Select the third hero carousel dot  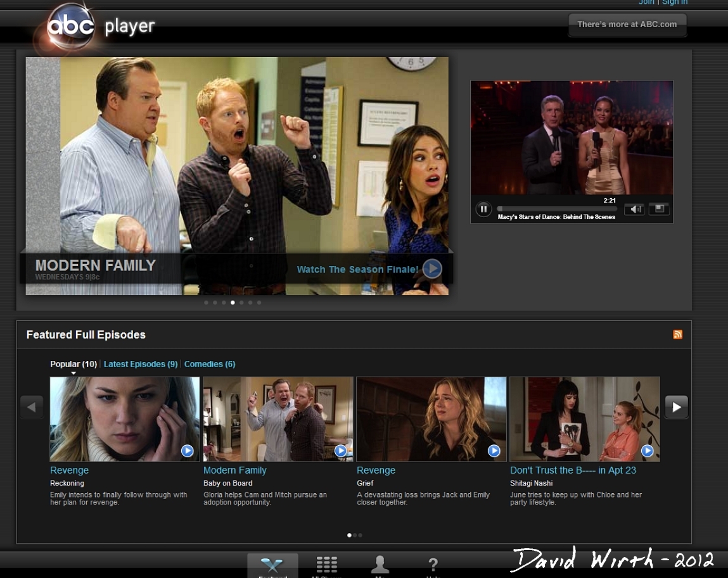coord(224,303)
